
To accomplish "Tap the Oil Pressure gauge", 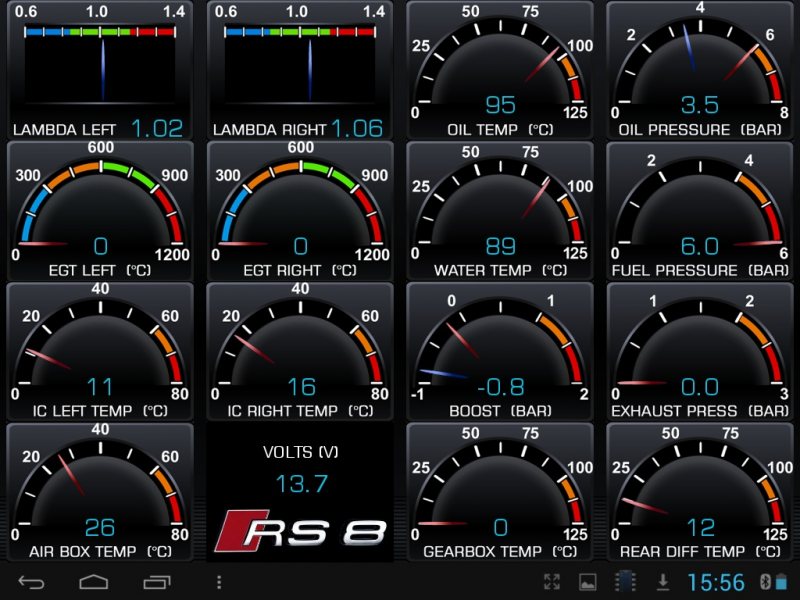I will click(700, 70).
